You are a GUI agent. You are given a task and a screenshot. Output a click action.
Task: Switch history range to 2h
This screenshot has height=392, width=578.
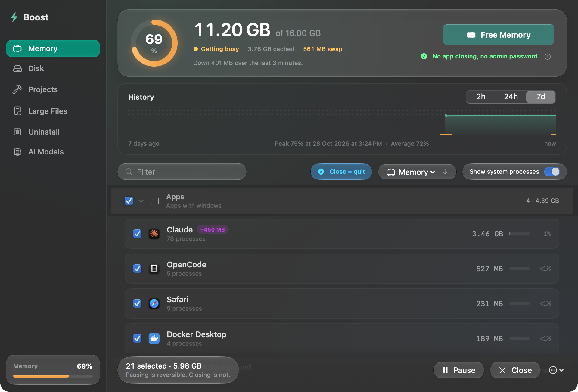tap(481, 97)
